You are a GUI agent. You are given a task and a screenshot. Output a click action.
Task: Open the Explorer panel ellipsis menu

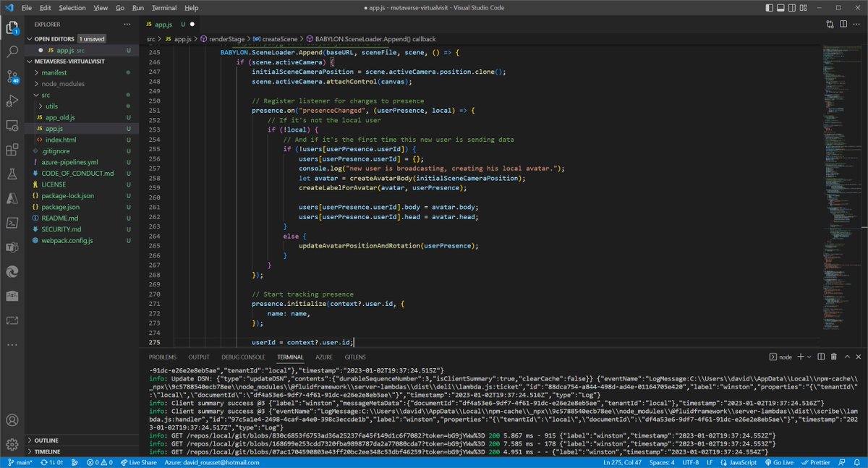pos(128,24)
